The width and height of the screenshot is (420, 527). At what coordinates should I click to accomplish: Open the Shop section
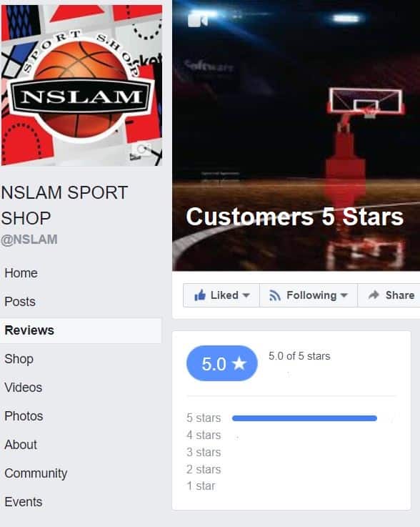coord(19,359)
